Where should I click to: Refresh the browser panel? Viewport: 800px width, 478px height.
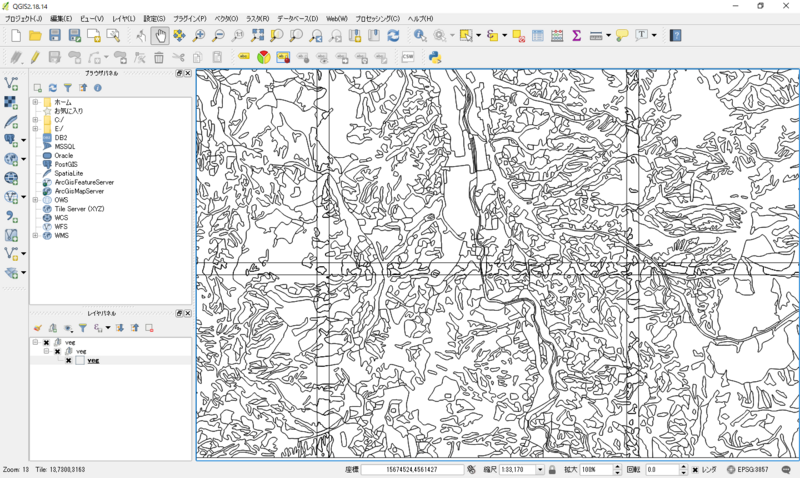point(53,88)
